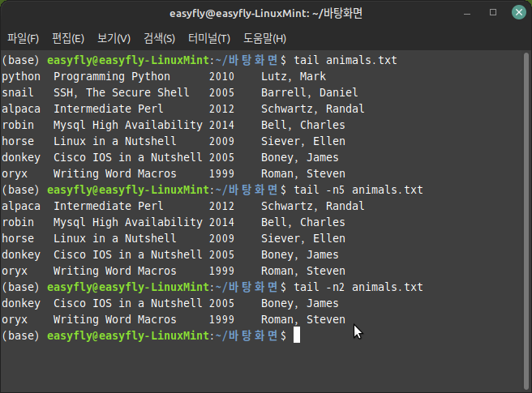
Task: Open the 보기(V) menu
Action: [114, 38]
